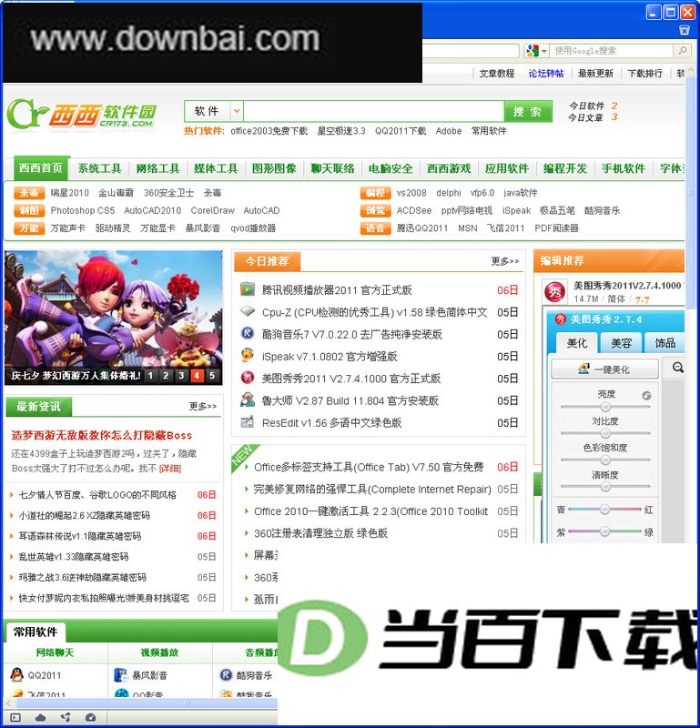
Task: Open headline 造梦西游无敌版教你怎么打隐藏Boss
Action: tap(102, 436)
